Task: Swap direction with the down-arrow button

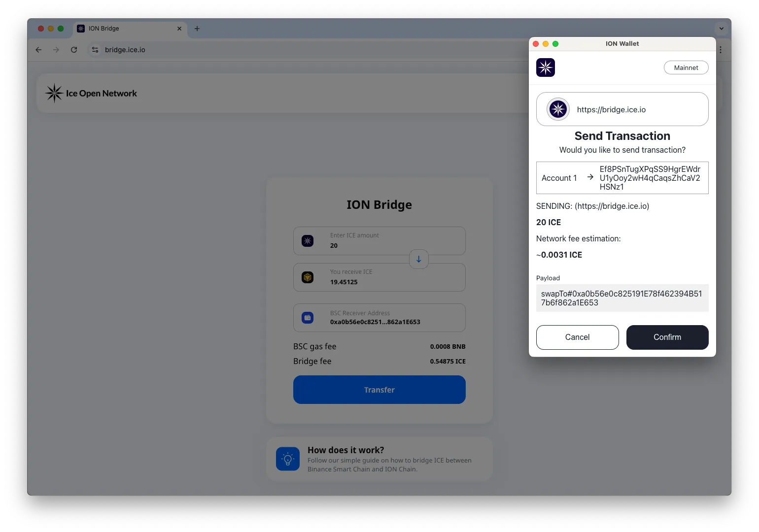Action: coord(419,259)
